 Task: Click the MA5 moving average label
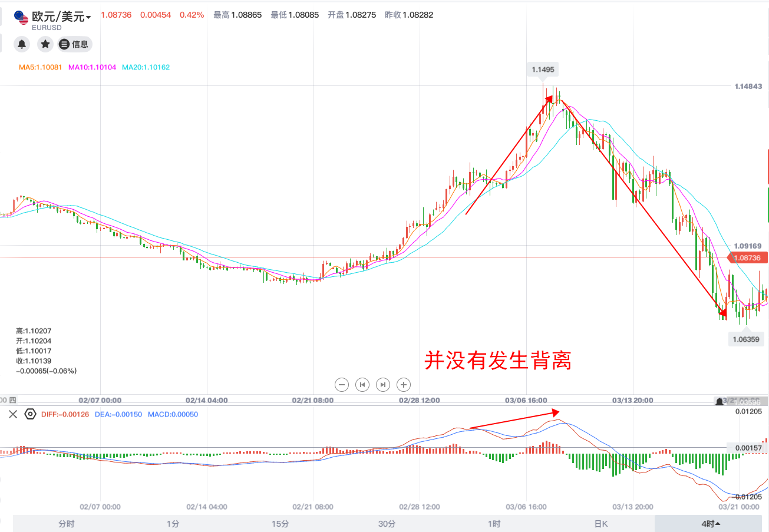[x=40, y=68]
